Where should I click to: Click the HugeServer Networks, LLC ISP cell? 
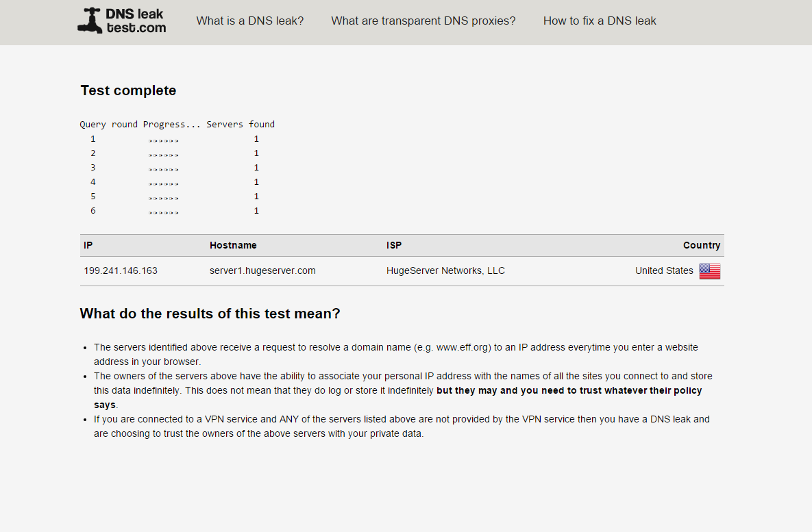pos(445,270)
